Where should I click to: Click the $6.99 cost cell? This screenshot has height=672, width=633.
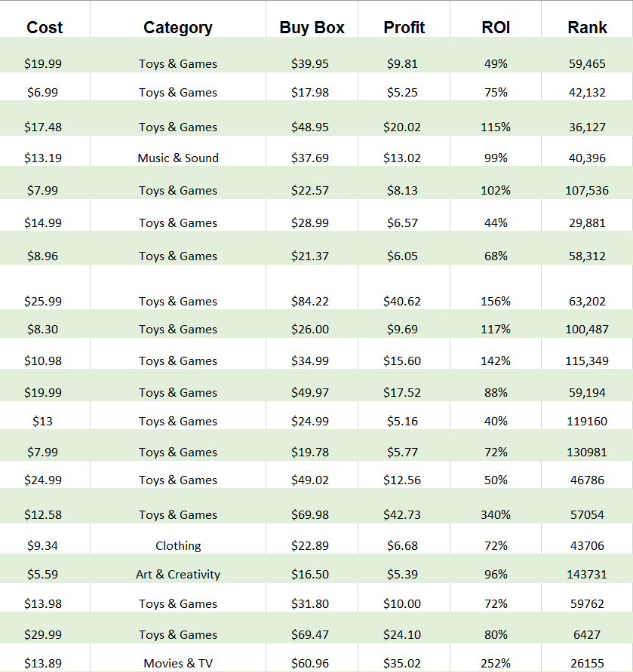[43, 93]
